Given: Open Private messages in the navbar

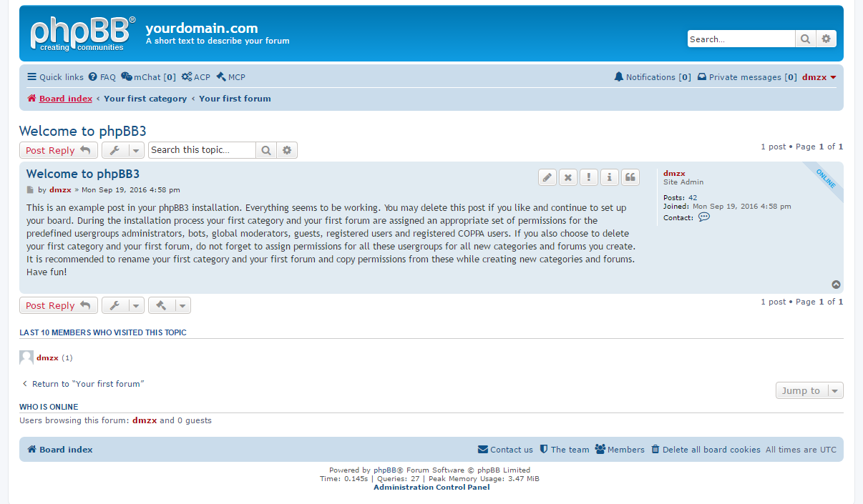Looking at the screenshot, I should click(x=747, y=77).
